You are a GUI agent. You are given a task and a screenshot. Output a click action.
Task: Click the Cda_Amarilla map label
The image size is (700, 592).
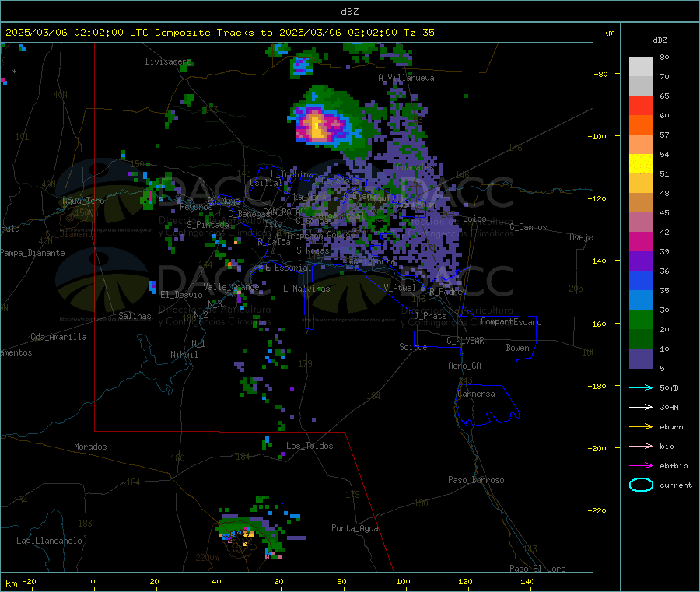(x=58, y=337)
